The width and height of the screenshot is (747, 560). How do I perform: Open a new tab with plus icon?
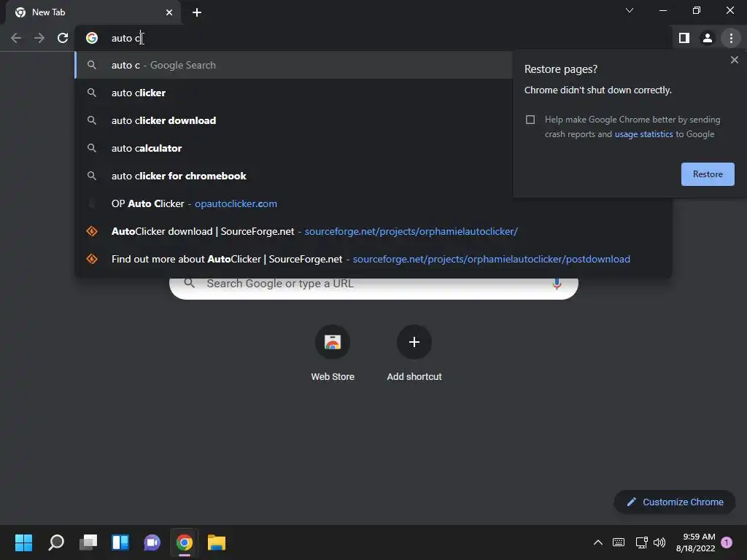point(197,12)
